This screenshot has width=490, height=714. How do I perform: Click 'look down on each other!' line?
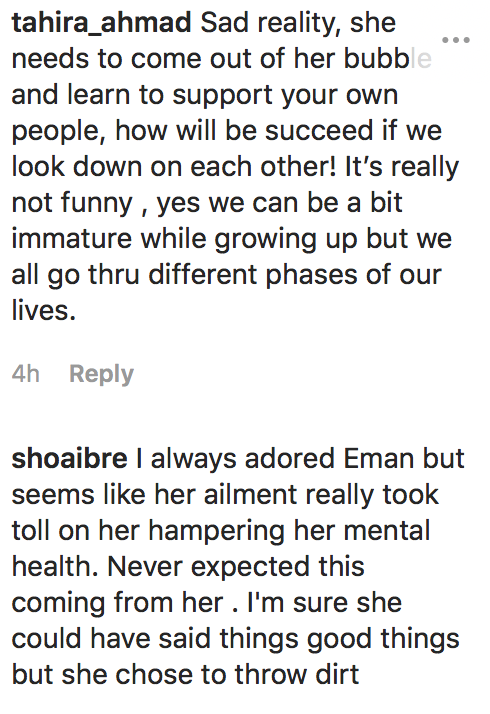click(235, 167)
